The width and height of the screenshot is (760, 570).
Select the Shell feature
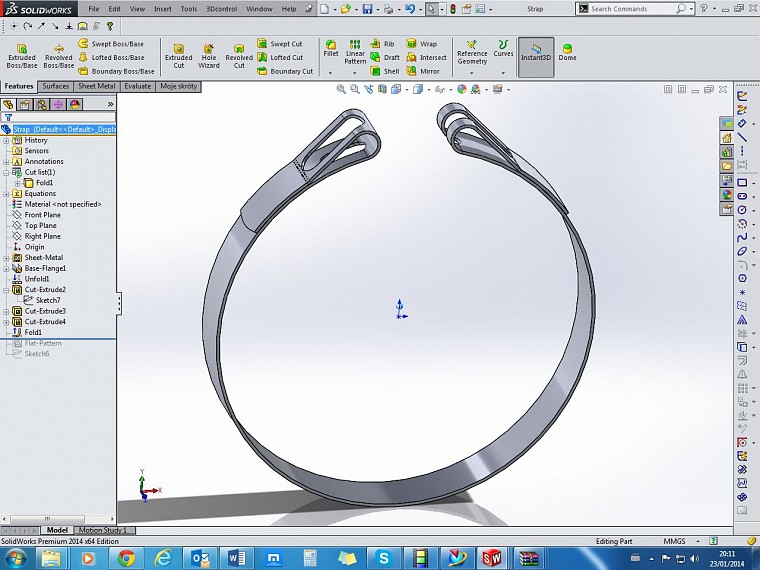384,71
